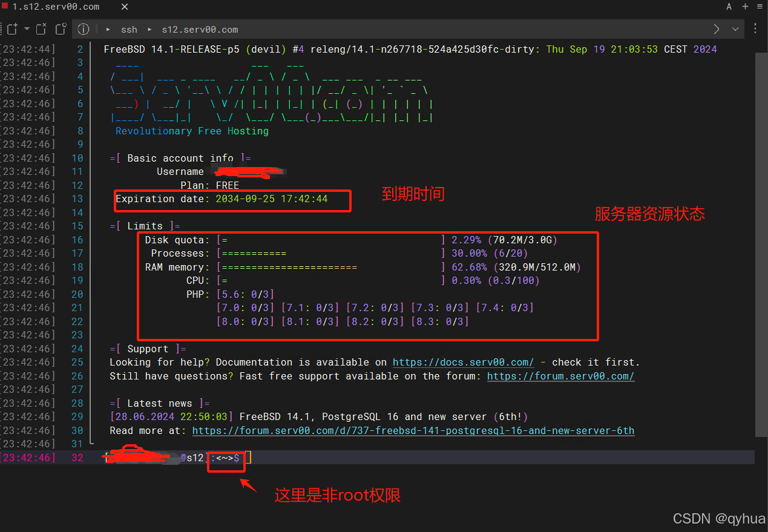Image resolution: width=768 pixels, height=532 pixels.
Task: Click the vertical scrollbar on the right
Action: coord(761,242)
